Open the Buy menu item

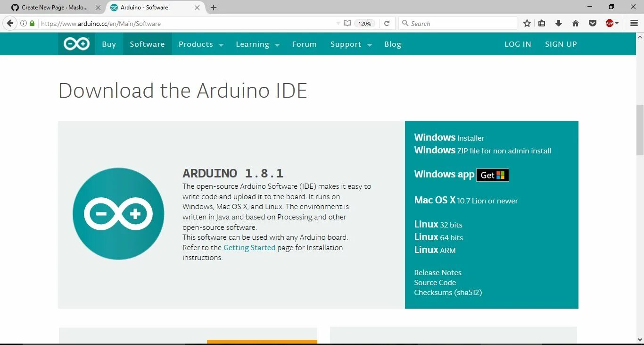(x=109, y=44)
